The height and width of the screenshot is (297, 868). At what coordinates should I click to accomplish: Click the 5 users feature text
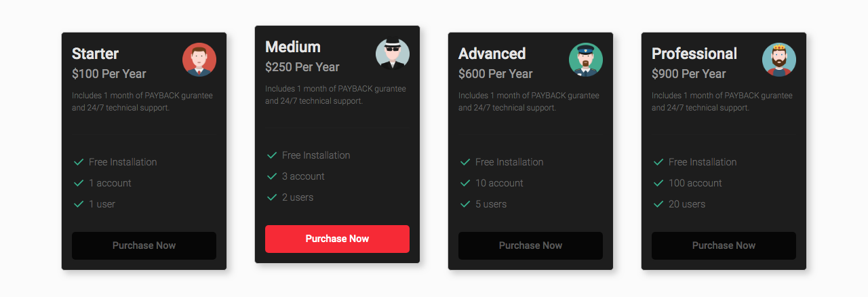click(491, 204)
